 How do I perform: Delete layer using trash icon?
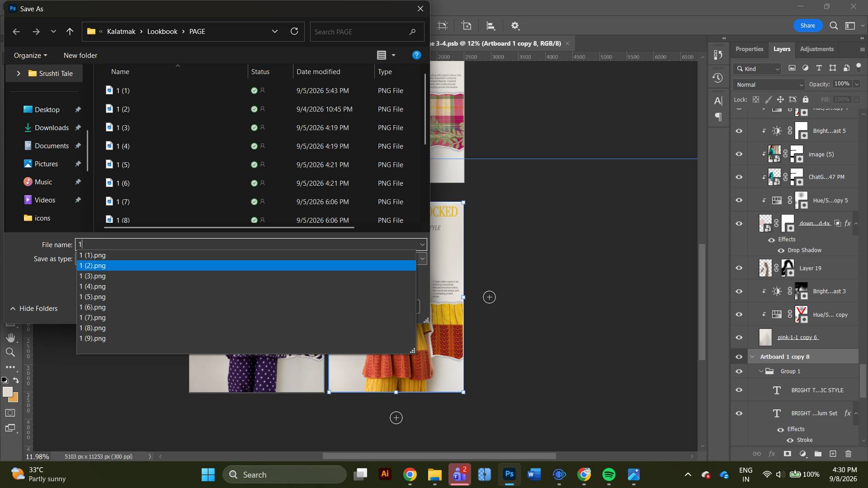click(x=848, y=454)
